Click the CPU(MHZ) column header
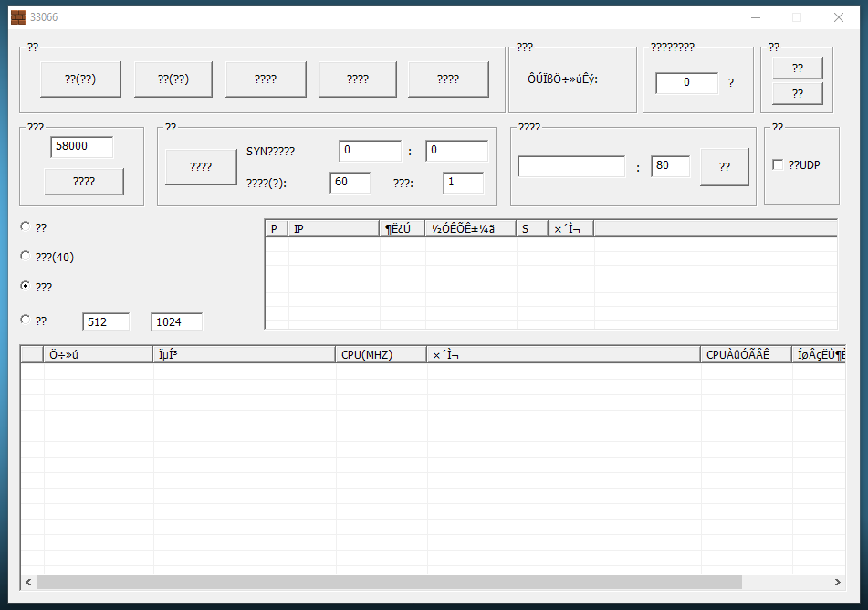The image size is (868, 610). (381, 355)
